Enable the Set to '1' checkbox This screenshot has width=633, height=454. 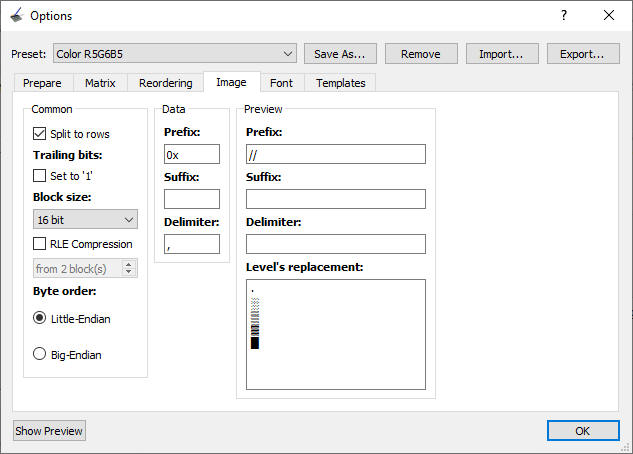[40, 176]
